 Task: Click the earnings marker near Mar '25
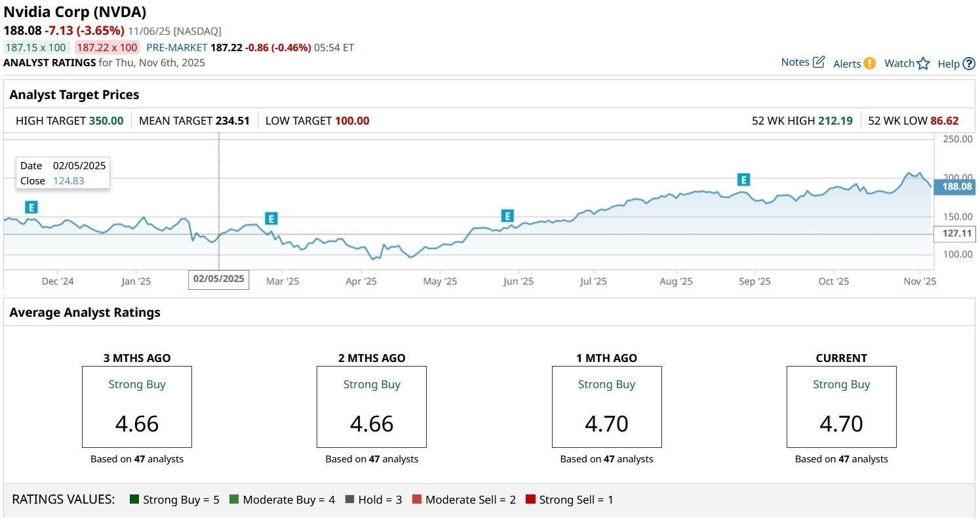271,218
